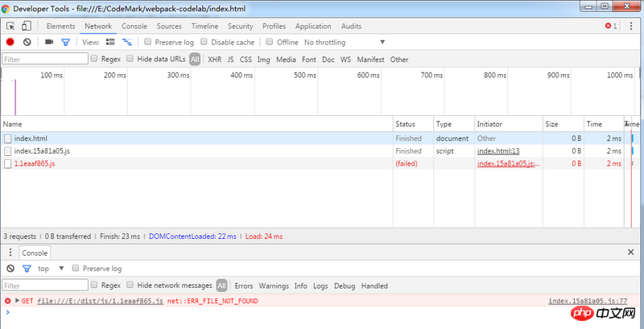Expand the GET error message in console
This screenshot has height=329, width=644.
15,301
